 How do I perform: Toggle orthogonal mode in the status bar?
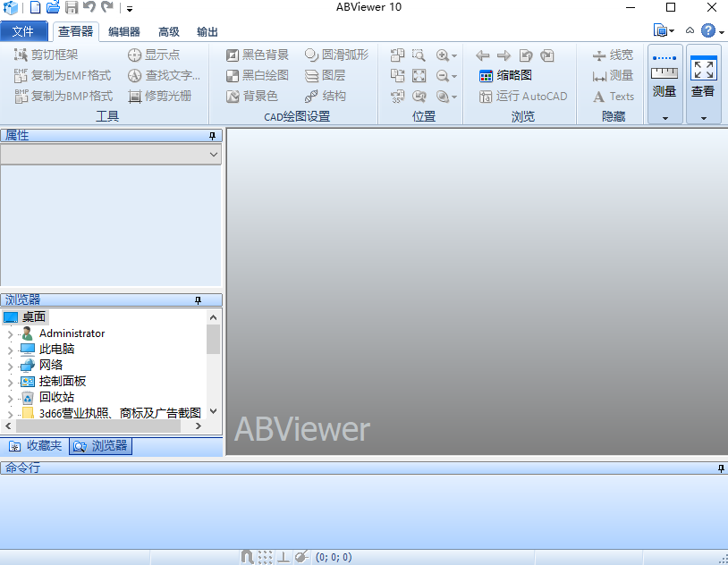click(x=284, y=556)
